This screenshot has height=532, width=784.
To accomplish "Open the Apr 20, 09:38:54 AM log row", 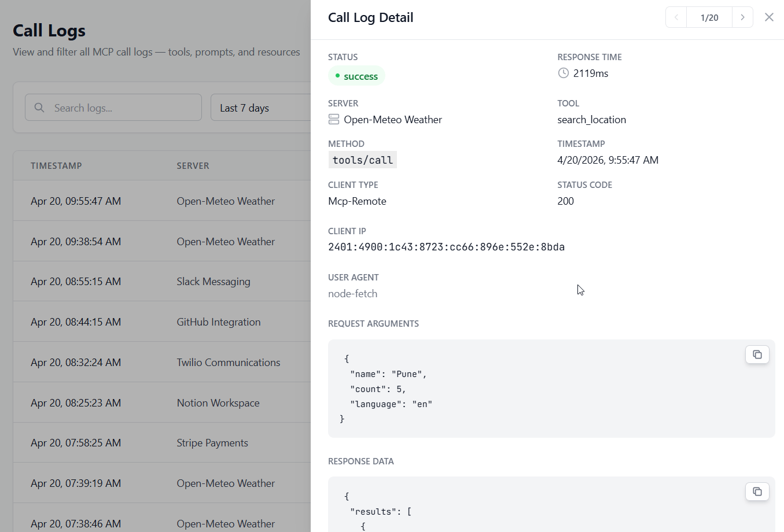I will (162, 241).
